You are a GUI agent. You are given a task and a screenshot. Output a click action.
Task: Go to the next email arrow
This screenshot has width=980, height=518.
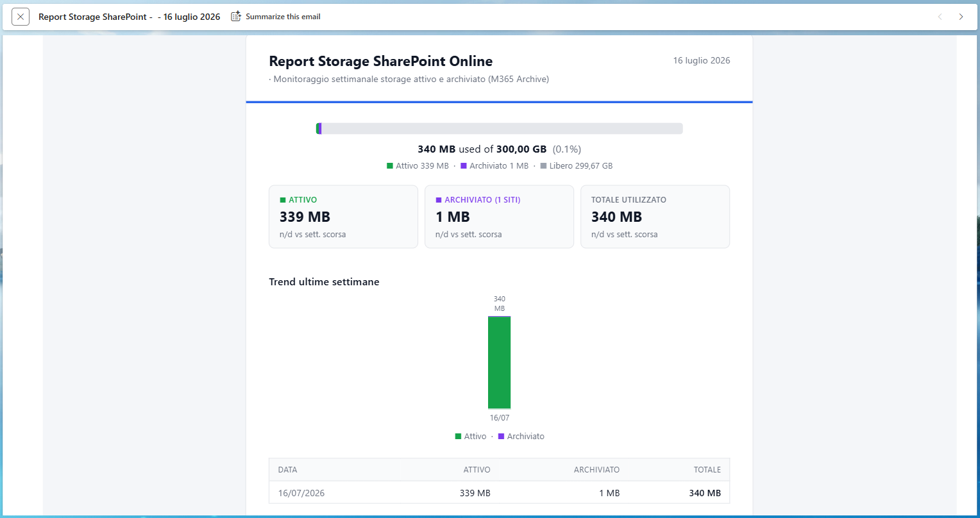pyautogui.click(x=961, y=17)
